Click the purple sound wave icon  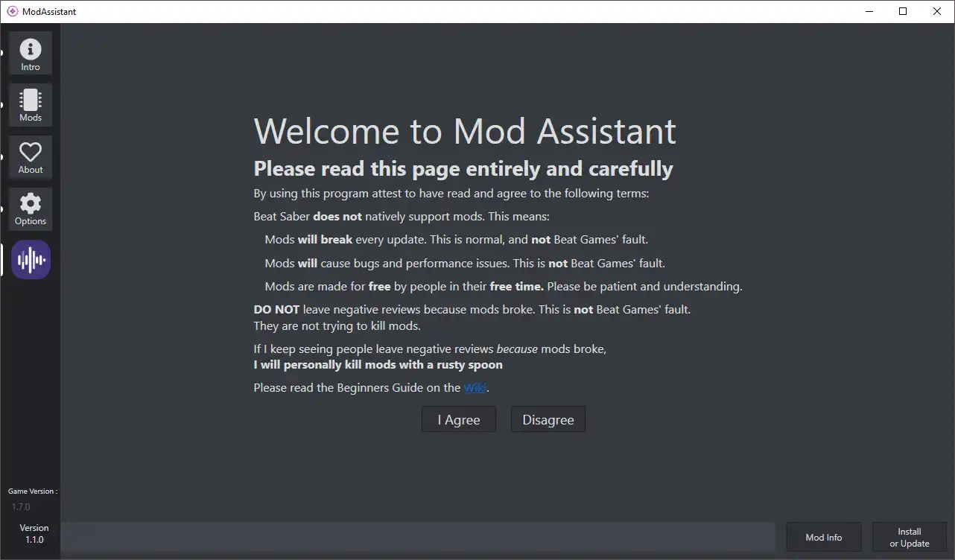point(31,260)
